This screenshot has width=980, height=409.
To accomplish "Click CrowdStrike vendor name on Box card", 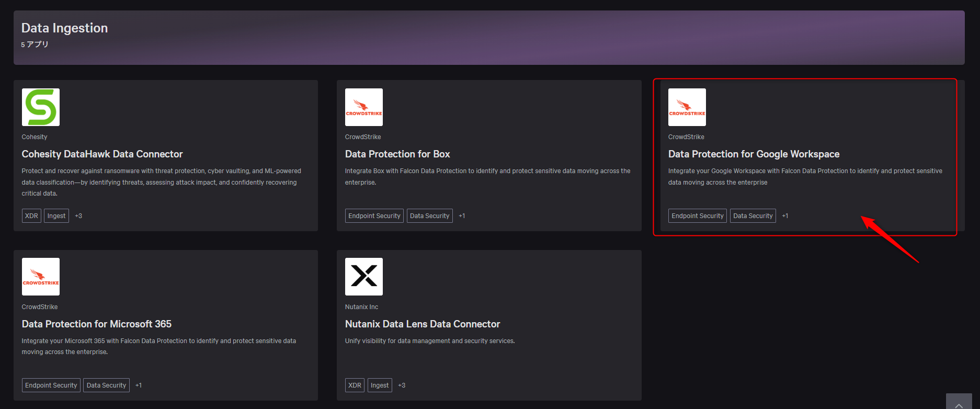I will coord(363,137).
